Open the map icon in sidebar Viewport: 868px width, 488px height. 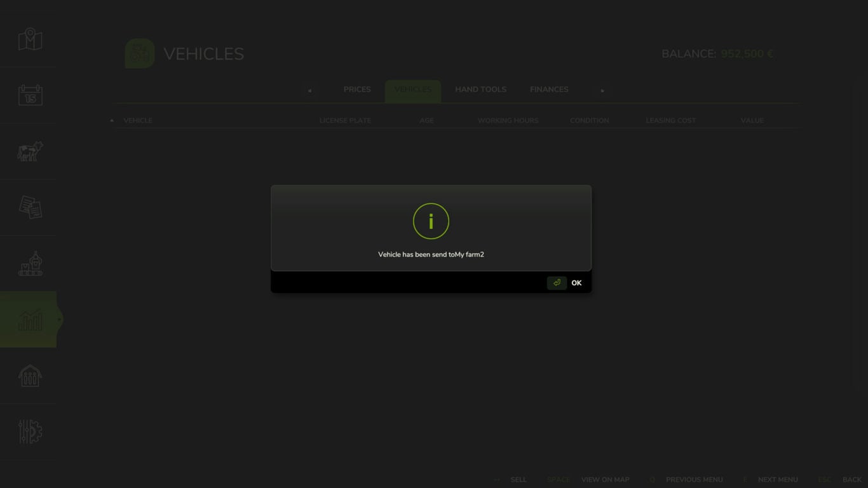30,39
